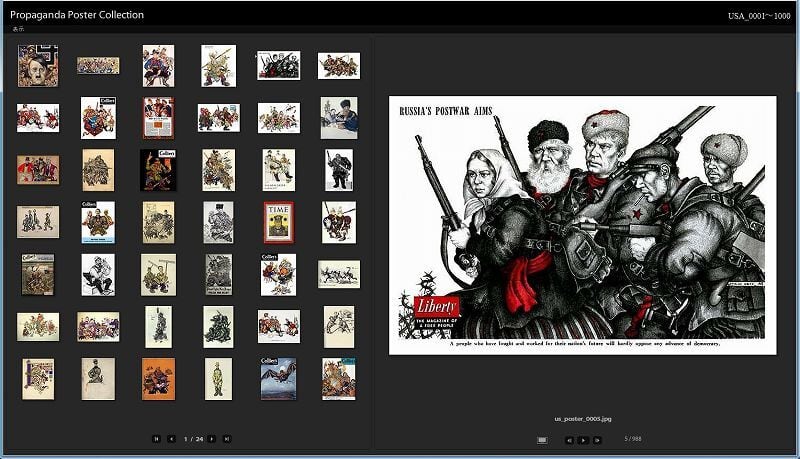Select the Collier's bat cover thumbnail

[x=279, y=379]
